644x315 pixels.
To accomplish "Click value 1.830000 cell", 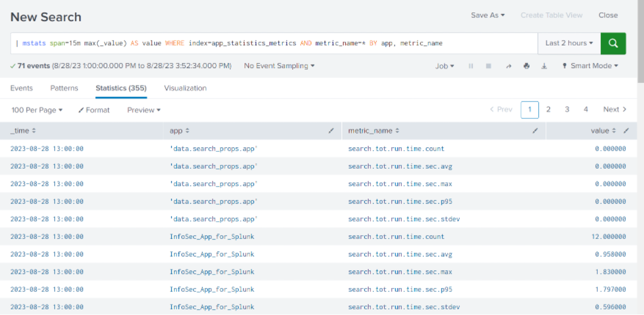I will 611,272.
